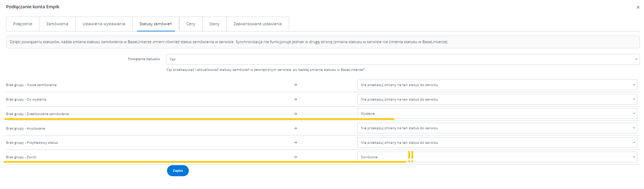The image size is (644, 189).
Task: Open the Zamówienia tab
Action: [x=57, y=24]
